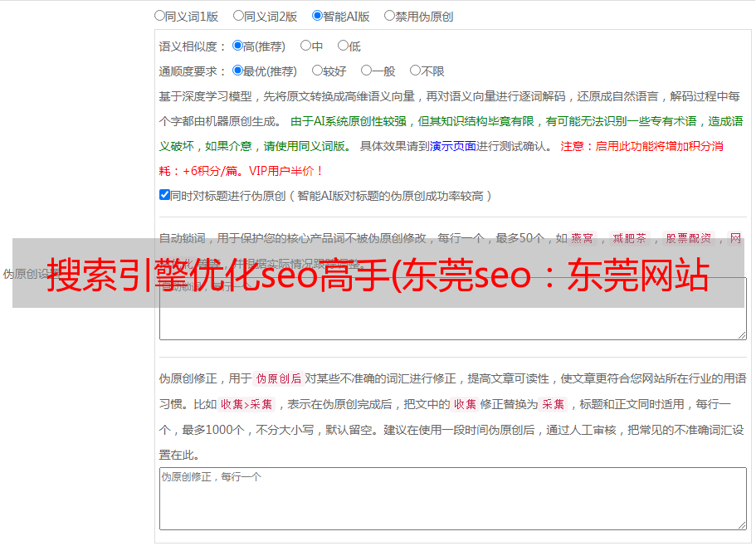Image resolution: width=756 pixels, height=546 pixels.
Task: Click the 伪原创修正 text area
Action: [453, 499]
